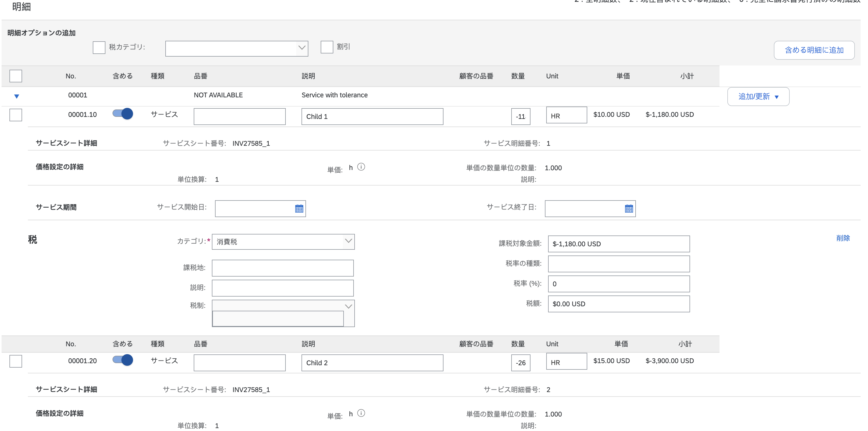This screenshot has width=868, height=431.
Task: Select checkbox for line 00001.10
Action: coord(16,115)
